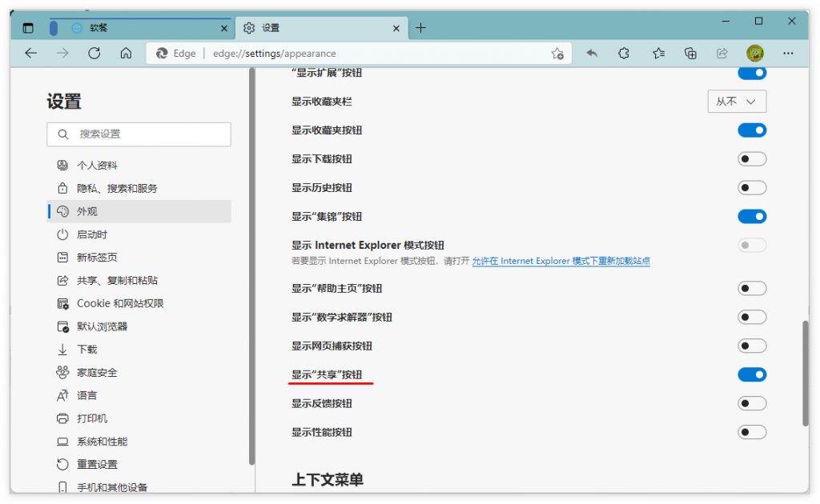The width and height of the screenshot is (820, 504).
Task: Turn off the 显示"共享"按钮 switch
Action: [751, 374]
